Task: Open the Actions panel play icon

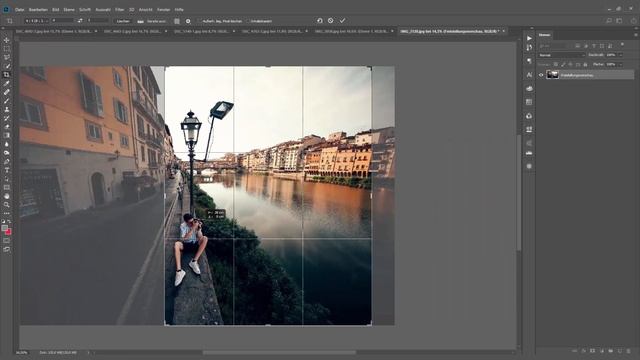Action: (x=529, y=38)
